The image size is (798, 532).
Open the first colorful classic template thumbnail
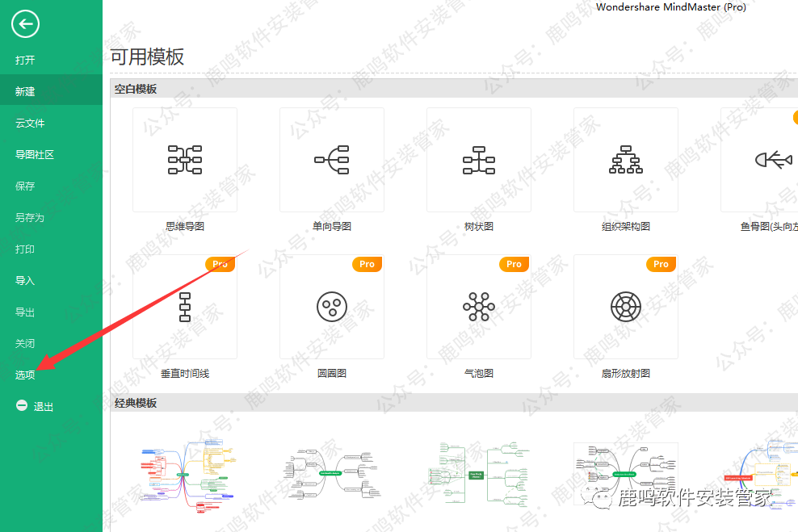184,475
